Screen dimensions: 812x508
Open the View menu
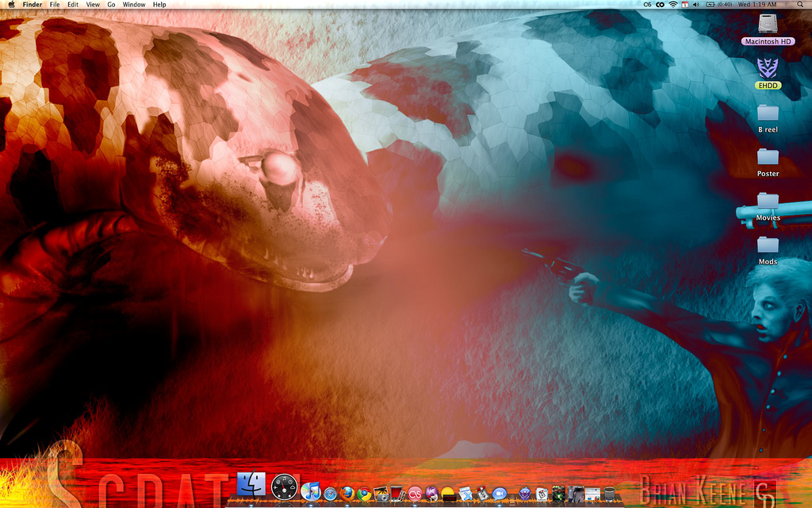[x=93, y=4]
